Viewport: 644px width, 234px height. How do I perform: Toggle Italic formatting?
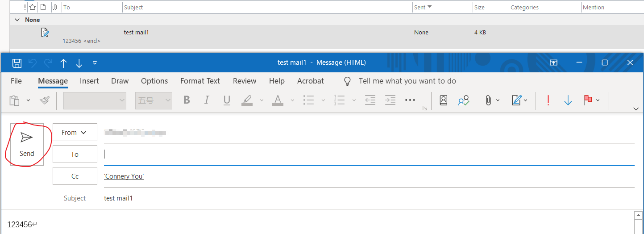pyautogui.click(x=207, y=100)
